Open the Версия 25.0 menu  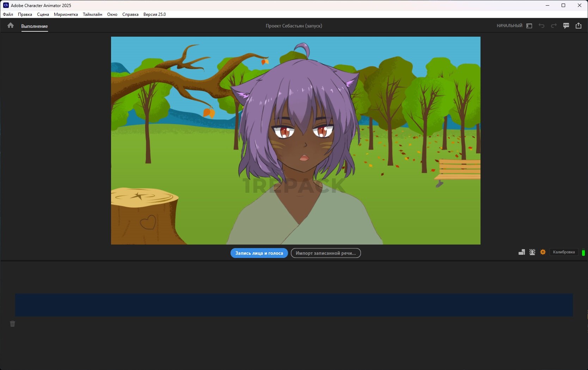click(154, 14)
